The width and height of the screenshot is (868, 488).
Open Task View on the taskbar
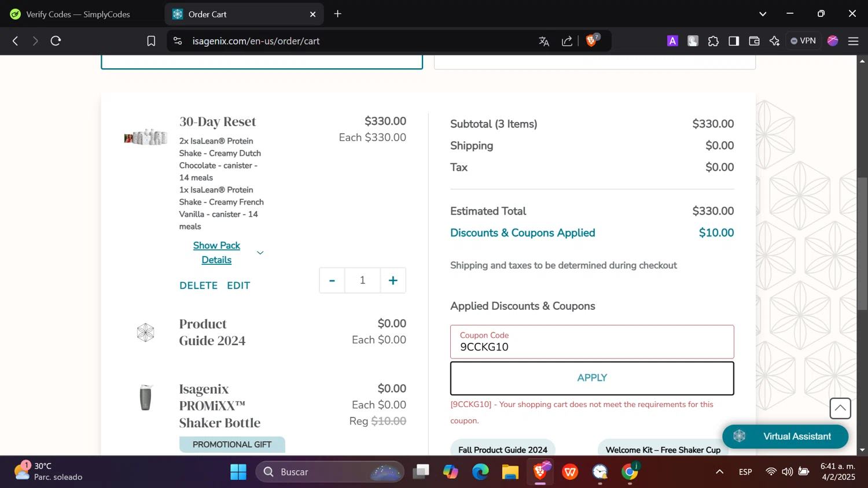click(x=421, y=472)
